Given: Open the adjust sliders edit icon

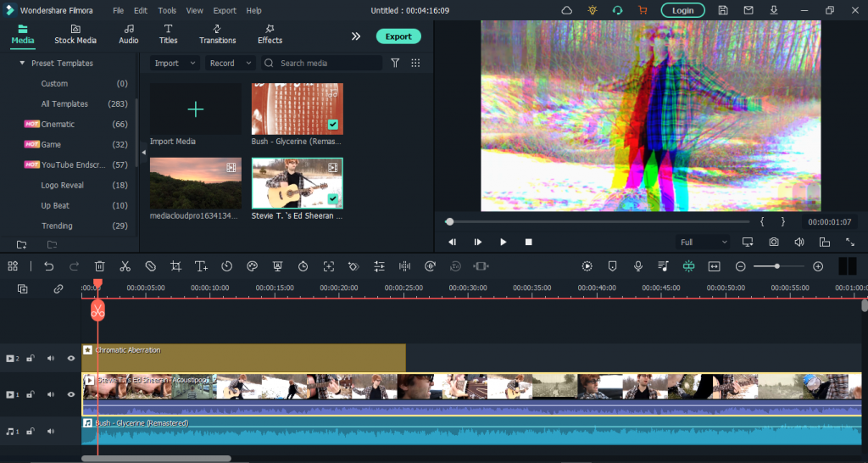Looking at the screenshot, I should (x=379, y=266).
